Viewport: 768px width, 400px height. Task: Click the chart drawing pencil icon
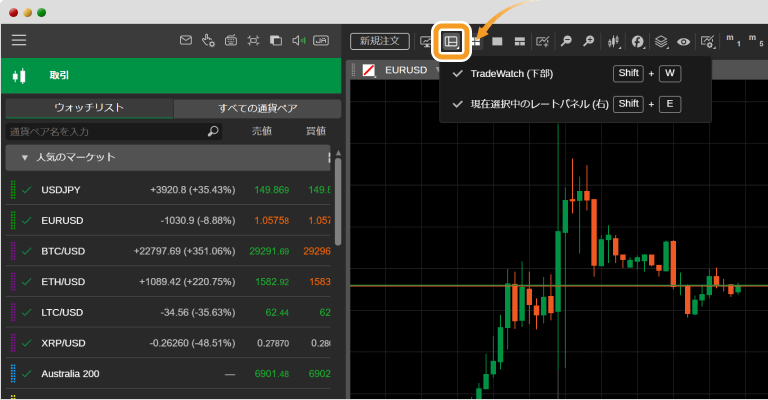[543, 42]
